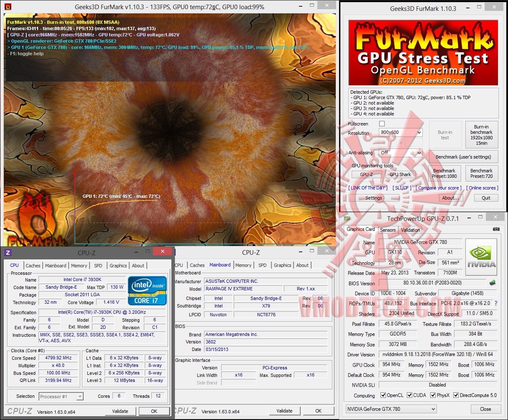This screenshot has width=508, height=420.
Task: Toggle the PhysX checkbox in GPU-Z
Action: [433, 395]
